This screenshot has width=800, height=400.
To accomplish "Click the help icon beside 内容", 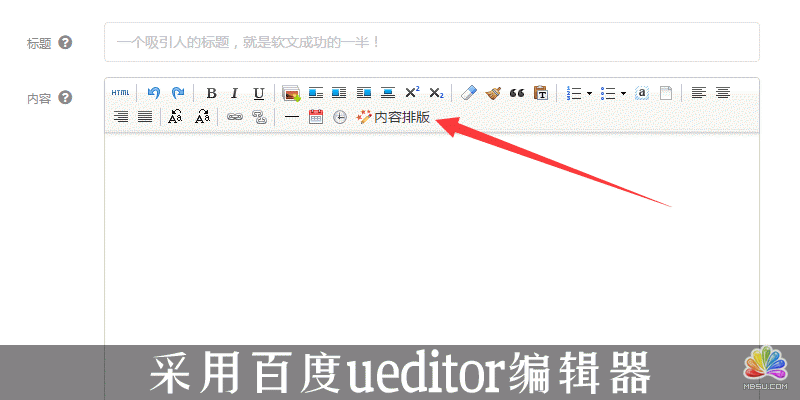I will [x=65, y=98].
